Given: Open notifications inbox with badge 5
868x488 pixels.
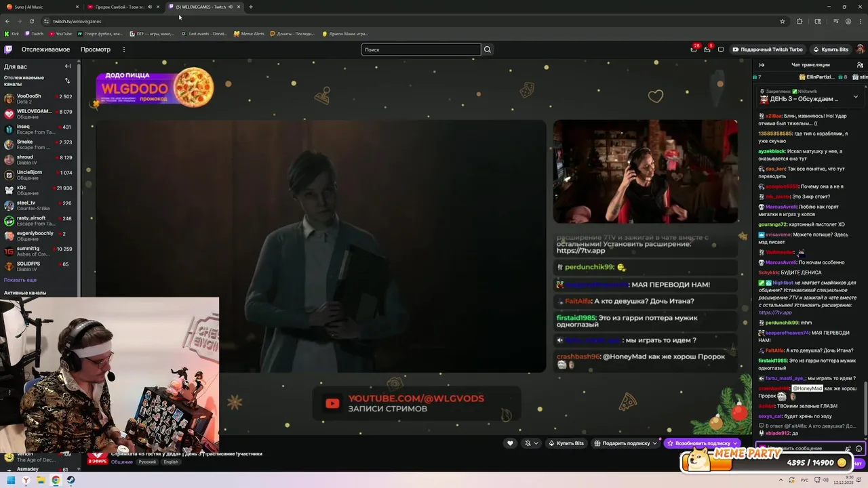Looking at the screenshot, I should click(x=707, y=49).
